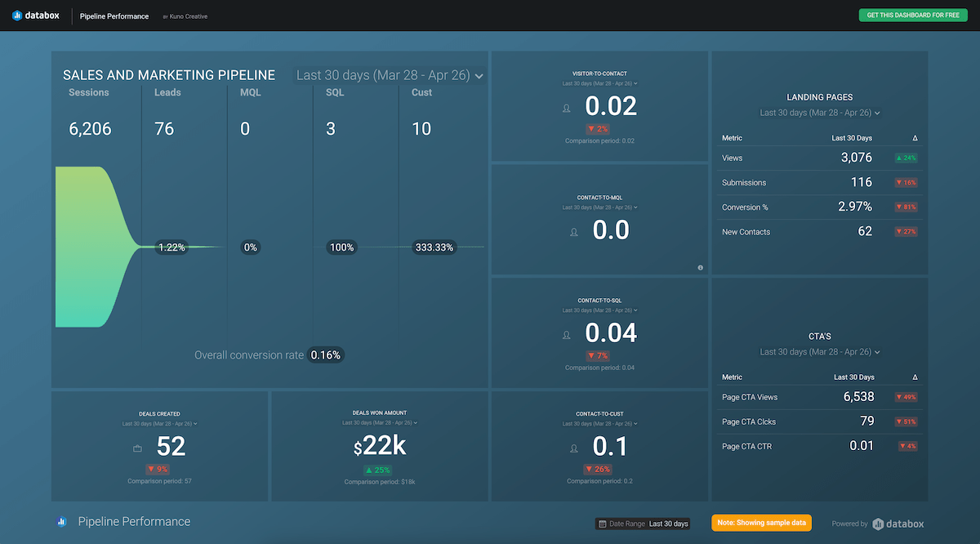Click the green 24% up badge for Views
Viewport: 980px width, 544px height.
906,158
